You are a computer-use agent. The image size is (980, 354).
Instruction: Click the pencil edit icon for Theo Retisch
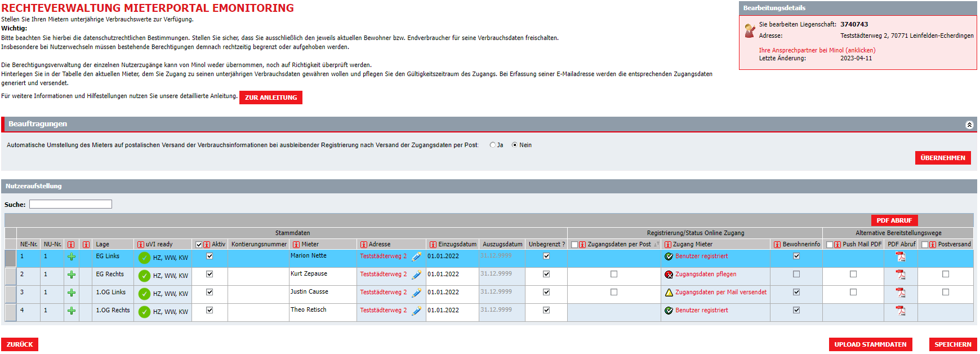pyautogui.click(x=417, y=311)
